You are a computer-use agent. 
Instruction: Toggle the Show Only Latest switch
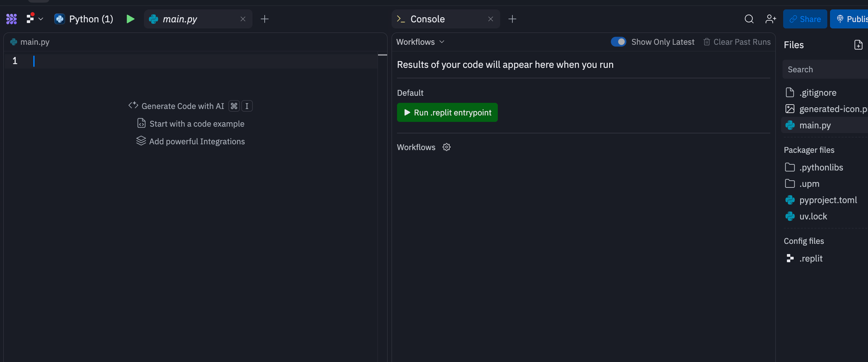point(618,42)
